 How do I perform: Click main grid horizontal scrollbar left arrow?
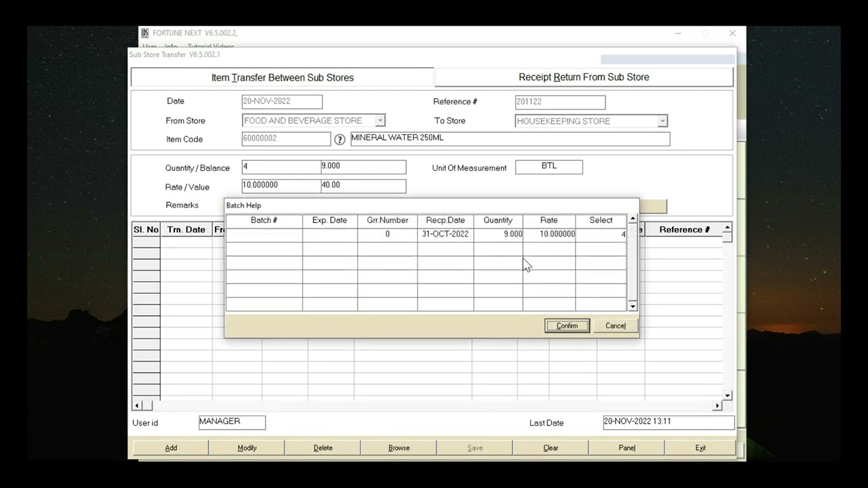(x=137, y=405)
